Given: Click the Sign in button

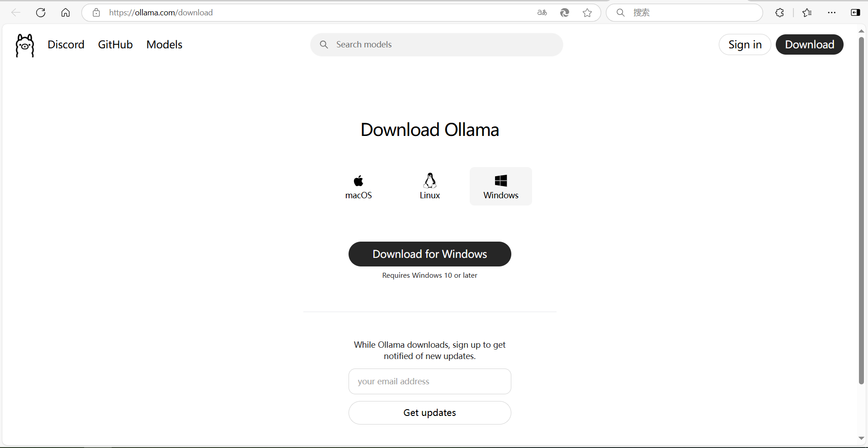Looking at the screenshot, I should coord(745,45).
